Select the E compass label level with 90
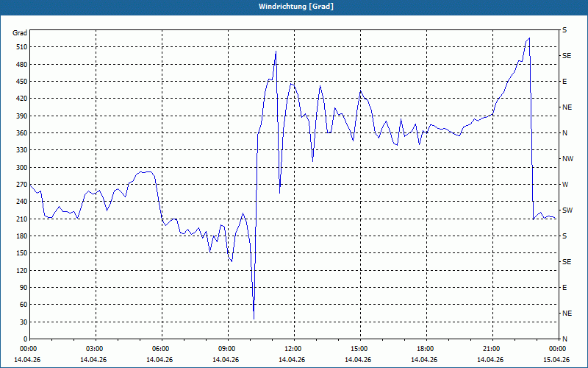 [x=564, y=288]
